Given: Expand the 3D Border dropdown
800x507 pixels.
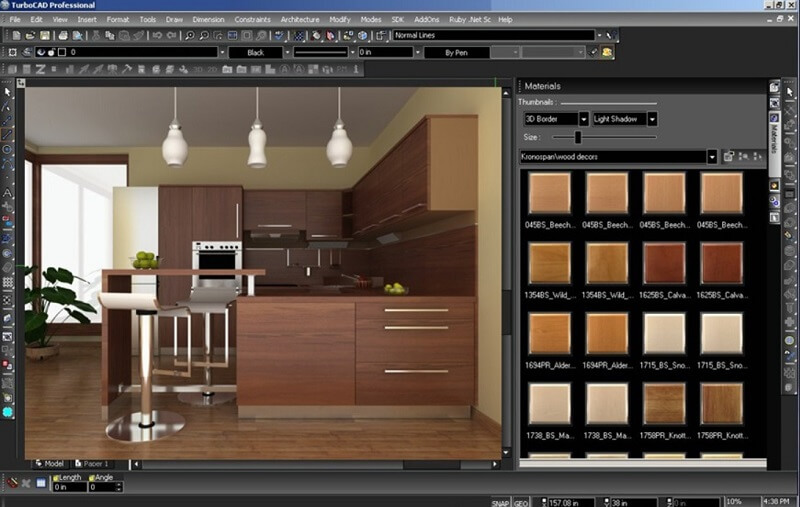Looking at the screenshot, I should 584,119.
